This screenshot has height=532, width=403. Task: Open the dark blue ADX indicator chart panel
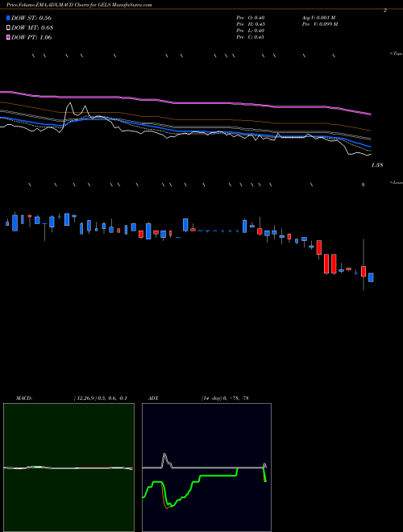coord(206,468)
